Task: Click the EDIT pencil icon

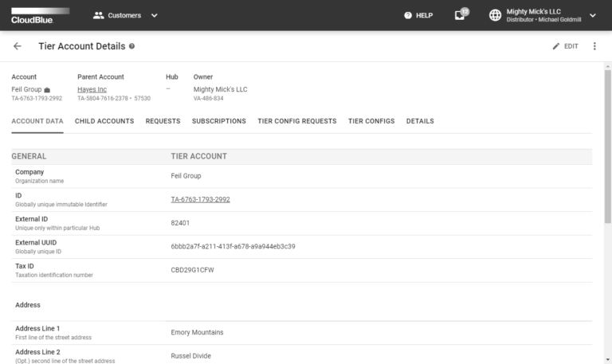Action: [555, 46]
